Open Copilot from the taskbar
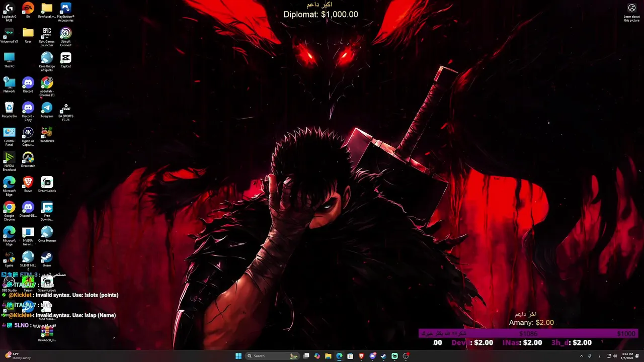 click(317, 356)
